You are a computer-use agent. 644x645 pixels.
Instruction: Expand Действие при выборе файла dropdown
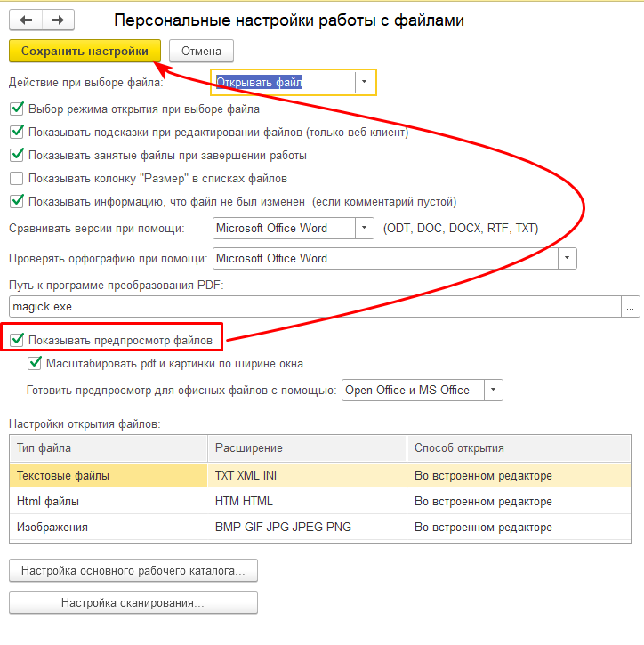365,83
